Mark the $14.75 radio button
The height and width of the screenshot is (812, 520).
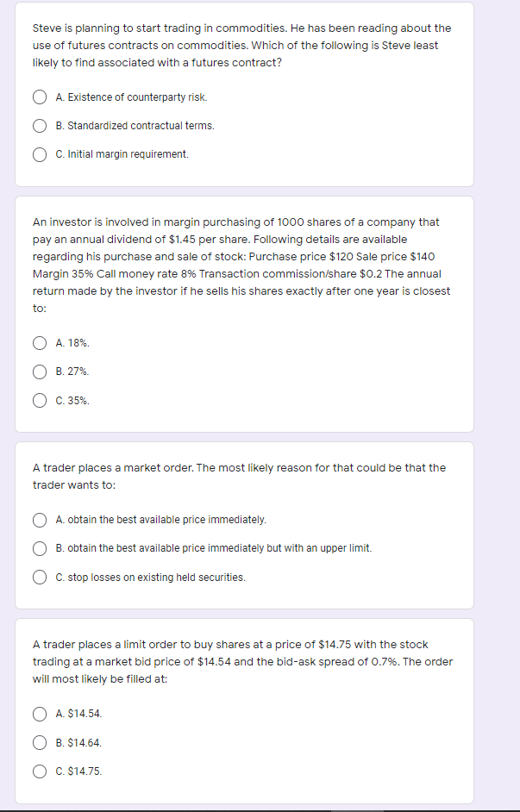pyautogui.click(x=40, y=771)
